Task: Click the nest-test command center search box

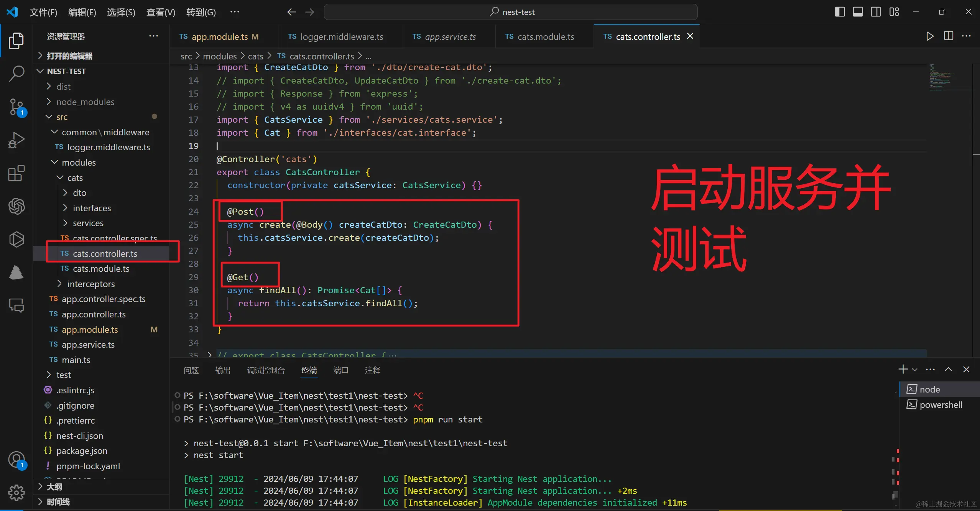Action: click(511, 12)
